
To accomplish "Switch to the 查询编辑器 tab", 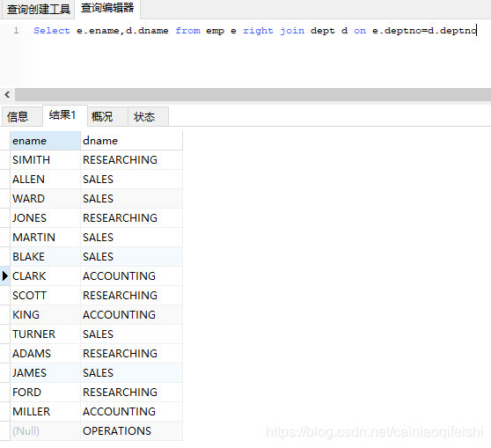I will [107, 8].
